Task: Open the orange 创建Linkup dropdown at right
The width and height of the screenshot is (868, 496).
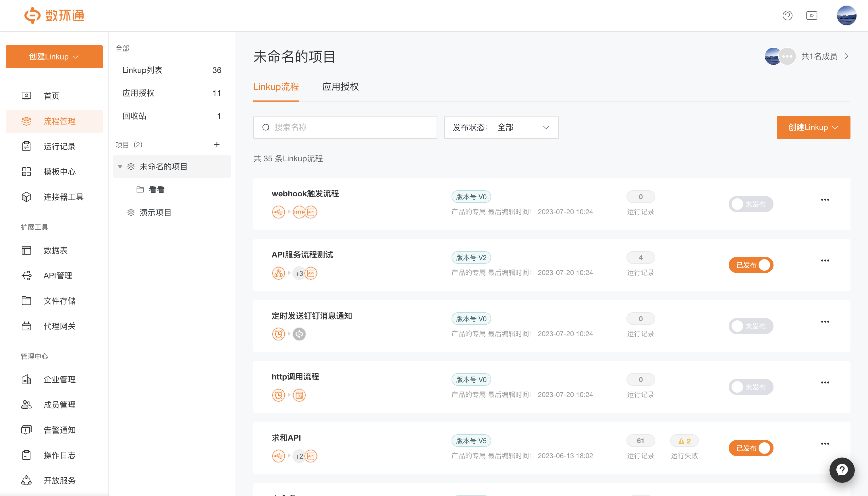Action: tap(813, 127)
